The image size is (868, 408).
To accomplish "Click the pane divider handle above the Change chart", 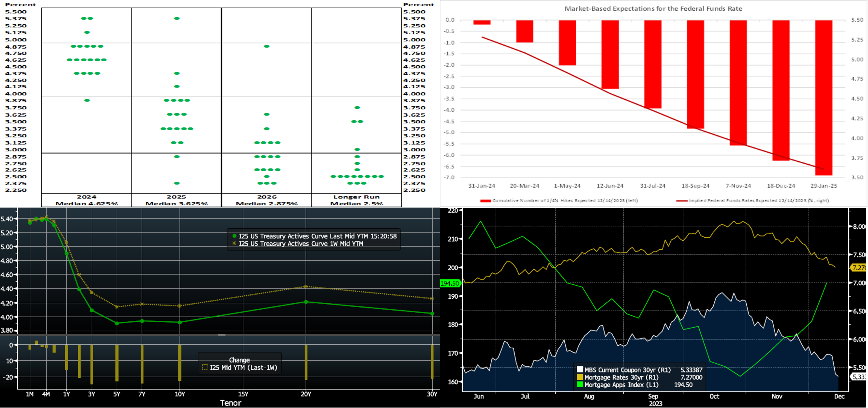I will click(x=222, y=335).
